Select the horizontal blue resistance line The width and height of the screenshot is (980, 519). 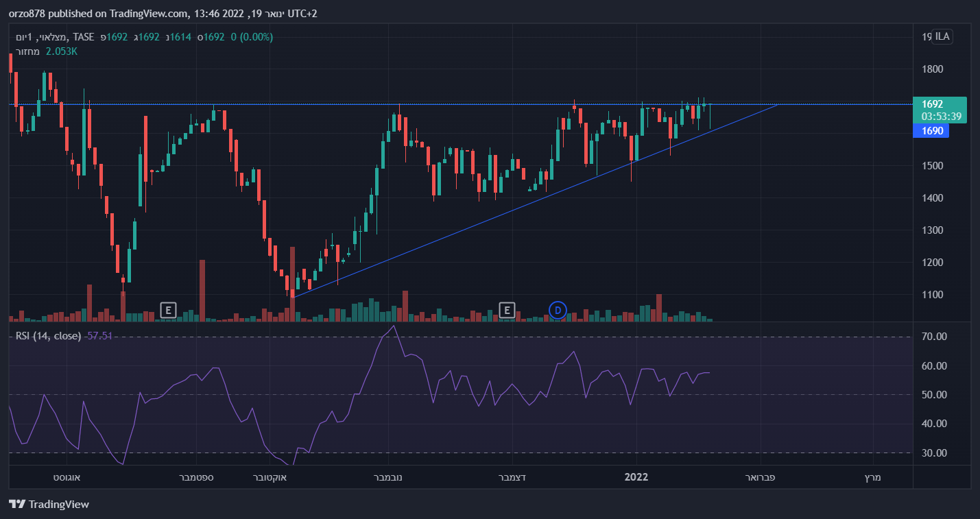click(x=461, y=104)
